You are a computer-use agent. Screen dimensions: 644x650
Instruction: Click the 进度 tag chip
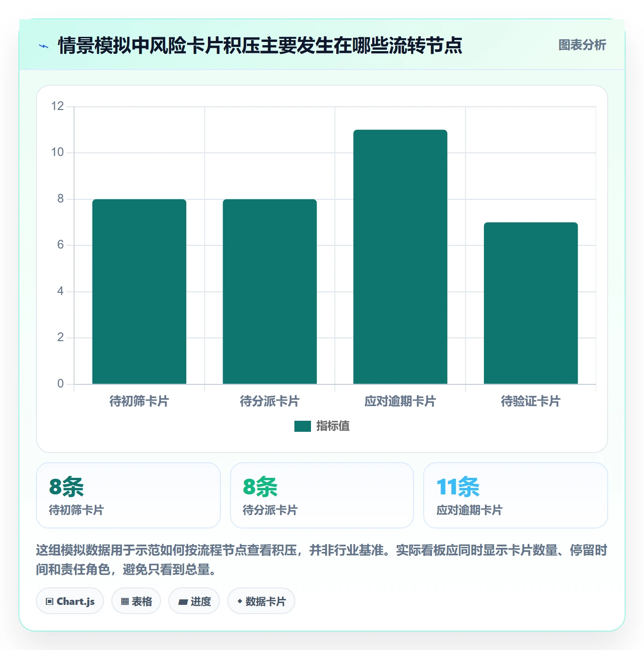pyautogui.click(x=194, y=601)
